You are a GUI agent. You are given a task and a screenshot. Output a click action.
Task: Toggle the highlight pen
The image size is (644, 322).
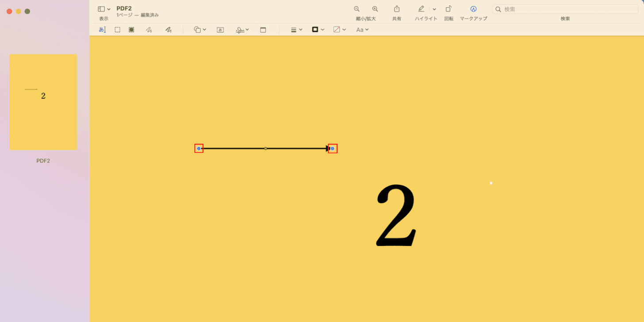tap(422, 9)
